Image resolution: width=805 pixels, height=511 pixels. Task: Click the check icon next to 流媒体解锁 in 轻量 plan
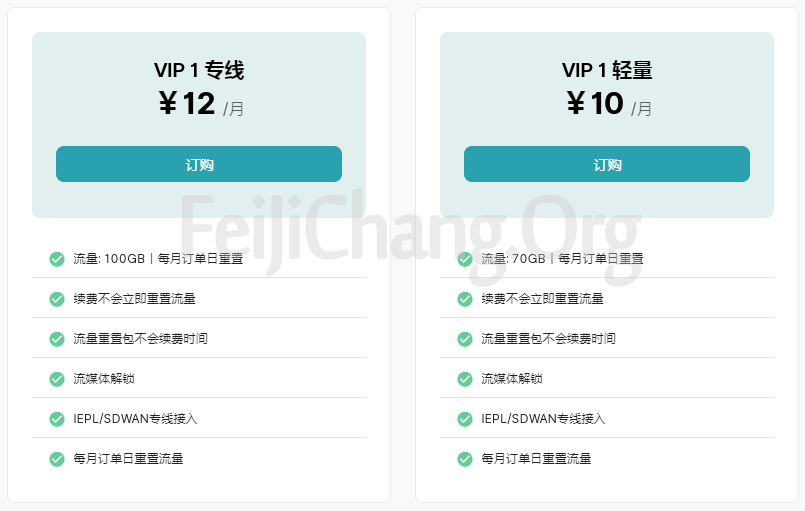(465, 379)
